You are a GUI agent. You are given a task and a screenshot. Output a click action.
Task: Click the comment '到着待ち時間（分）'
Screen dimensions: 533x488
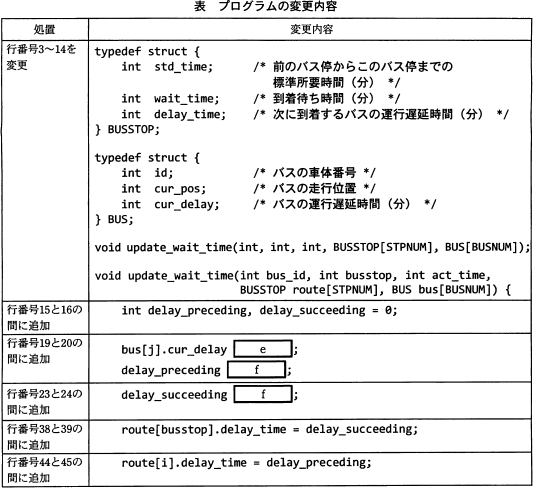tap(323, 99)
